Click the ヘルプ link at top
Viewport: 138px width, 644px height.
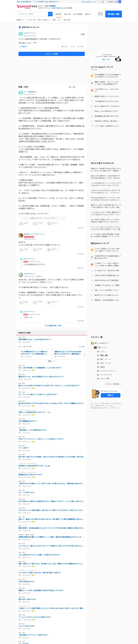(94, 2)
